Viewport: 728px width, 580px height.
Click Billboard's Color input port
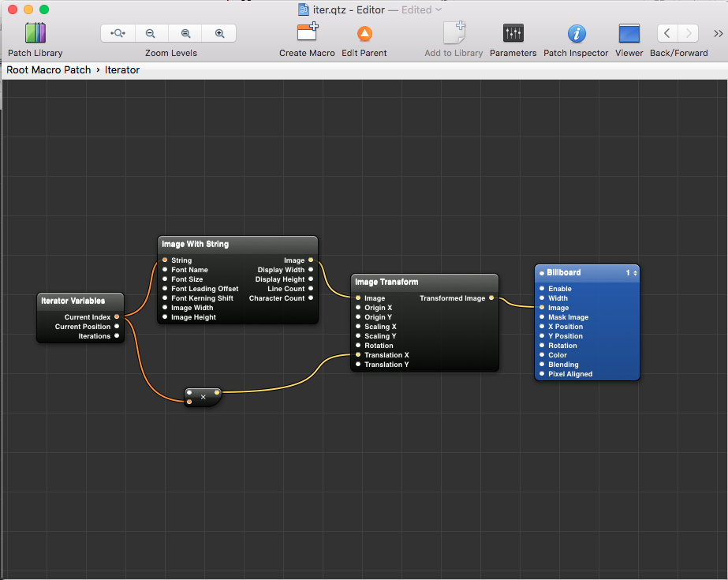[x=542, y=355]
